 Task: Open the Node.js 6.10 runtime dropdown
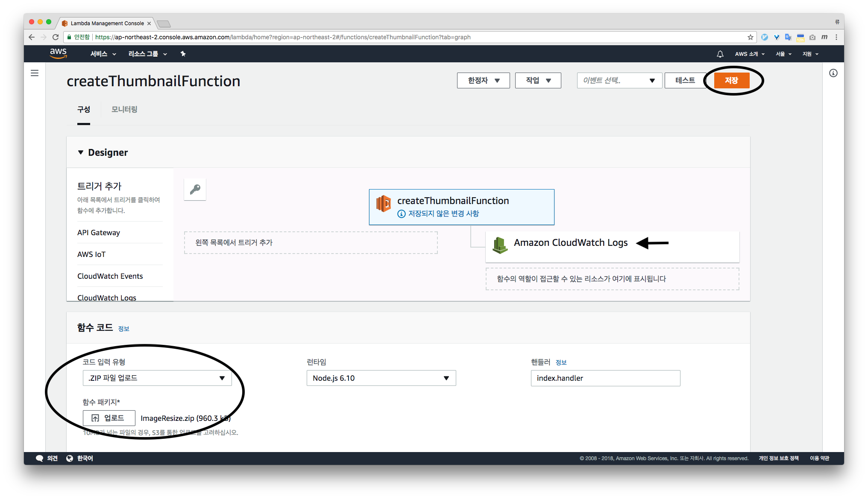[381, 378]
